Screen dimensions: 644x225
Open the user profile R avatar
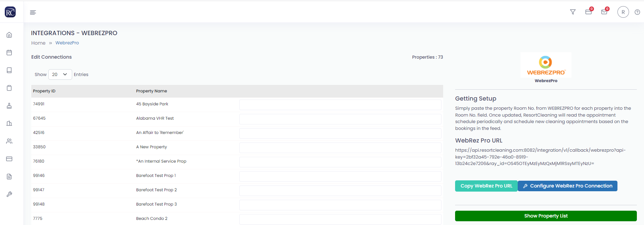coord(623,12)
